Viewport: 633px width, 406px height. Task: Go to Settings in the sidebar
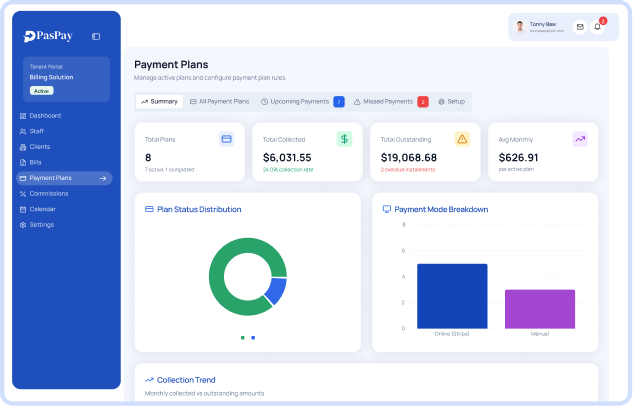pyautogui.click(x=64, y=225)
